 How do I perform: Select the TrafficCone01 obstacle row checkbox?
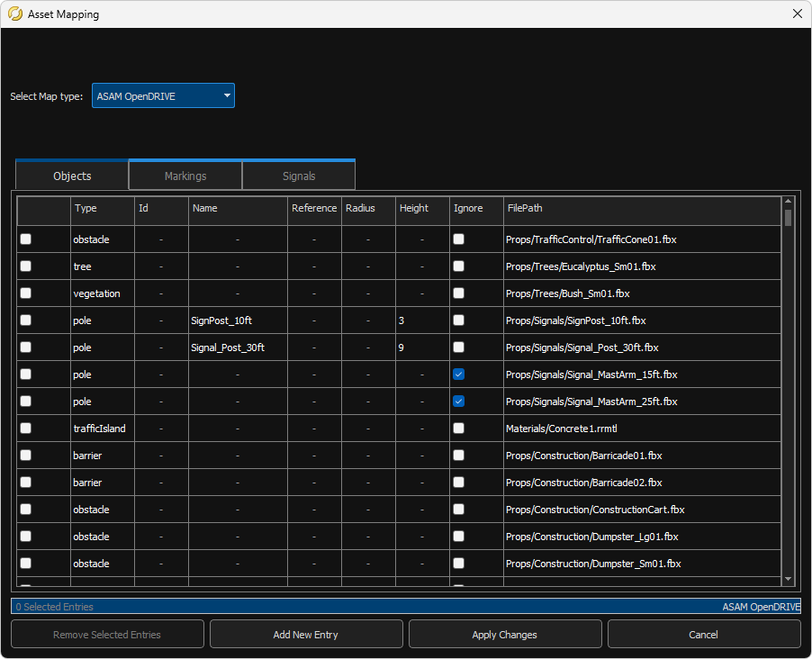pos(25,239)
